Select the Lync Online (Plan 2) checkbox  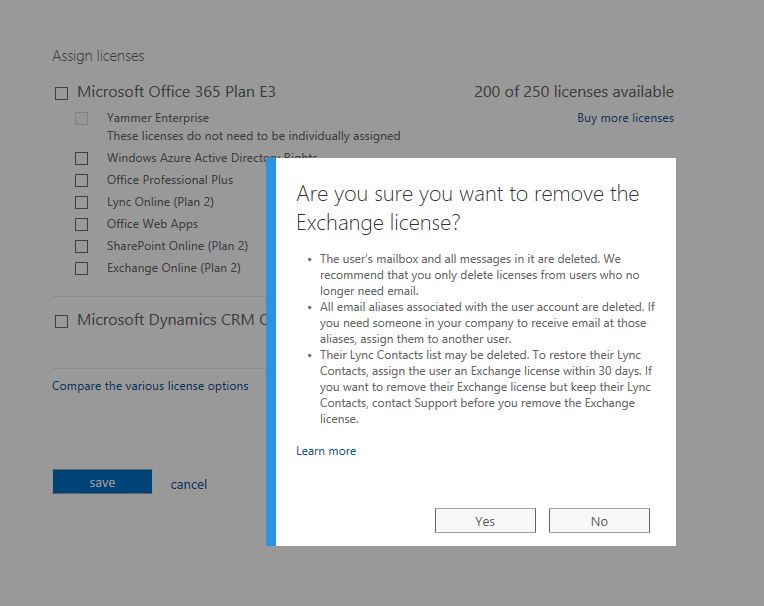point(82,202)
